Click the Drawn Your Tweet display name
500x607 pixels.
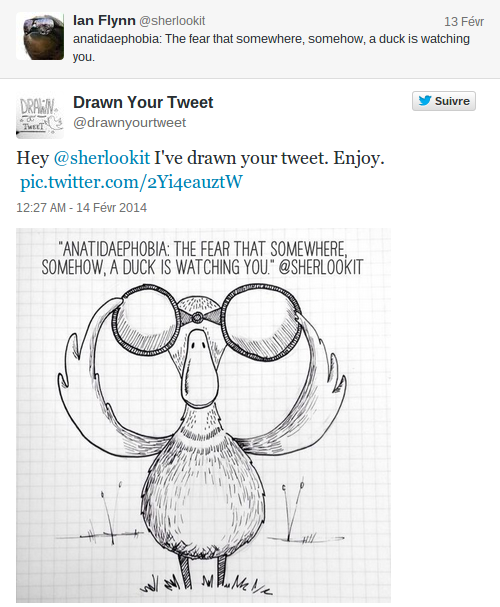click(x=143, y=103)
